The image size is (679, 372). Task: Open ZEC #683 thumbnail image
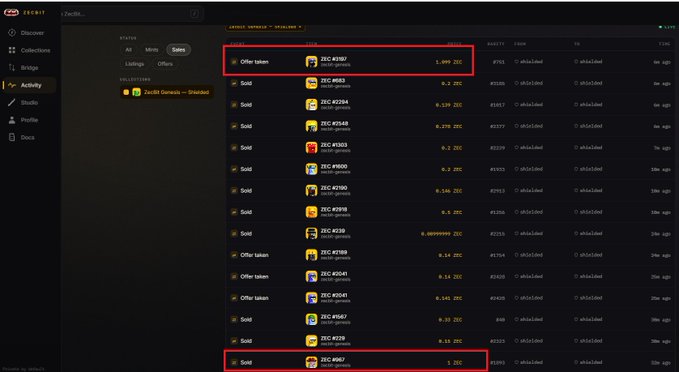311,83
